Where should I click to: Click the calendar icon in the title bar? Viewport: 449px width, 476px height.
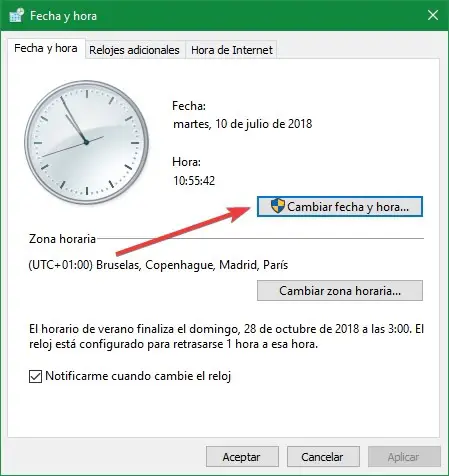coord(16,15)
